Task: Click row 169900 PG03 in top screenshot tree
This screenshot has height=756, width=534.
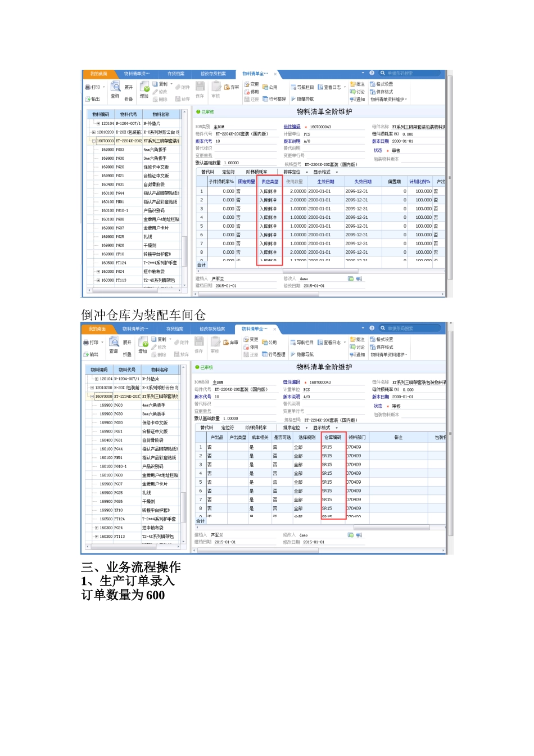Action: click(x=135, y=150)
